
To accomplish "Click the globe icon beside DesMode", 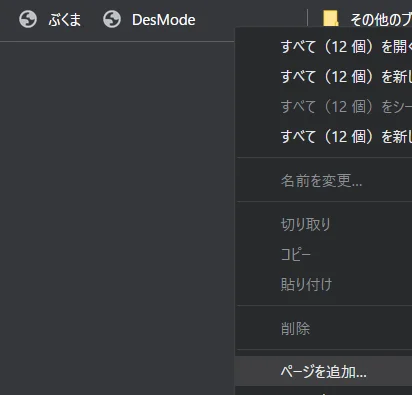I will click(x=112, y=19).
